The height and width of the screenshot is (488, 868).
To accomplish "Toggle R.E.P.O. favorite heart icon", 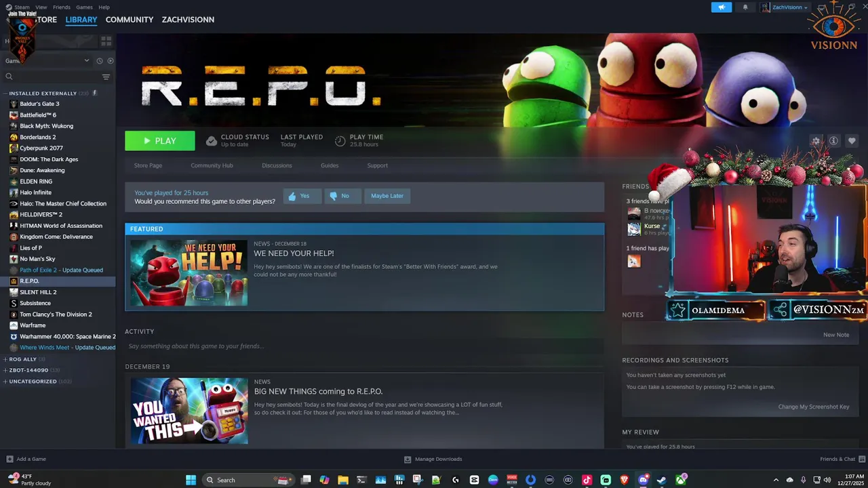I will 852,141.
